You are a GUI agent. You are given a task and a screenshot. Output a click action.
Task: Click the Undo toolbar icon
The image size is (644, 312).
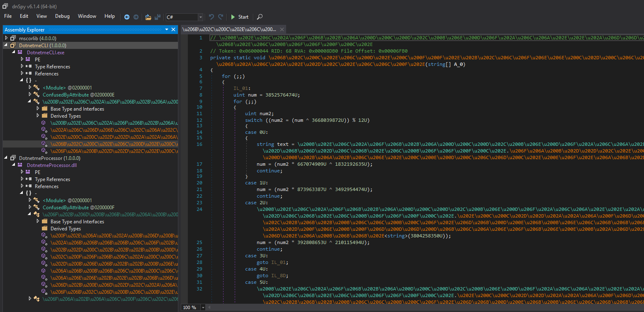(211, 17)
